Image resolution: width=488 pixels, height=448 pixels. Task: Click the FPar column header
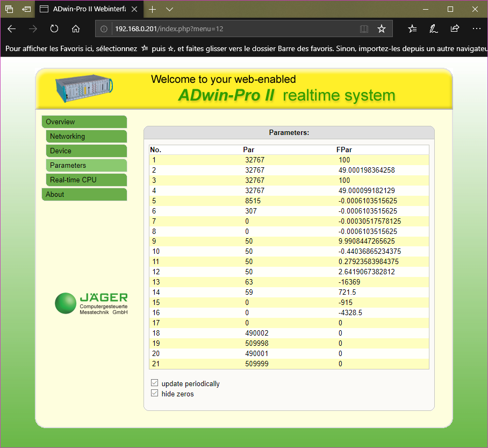(x=344, y=150)
